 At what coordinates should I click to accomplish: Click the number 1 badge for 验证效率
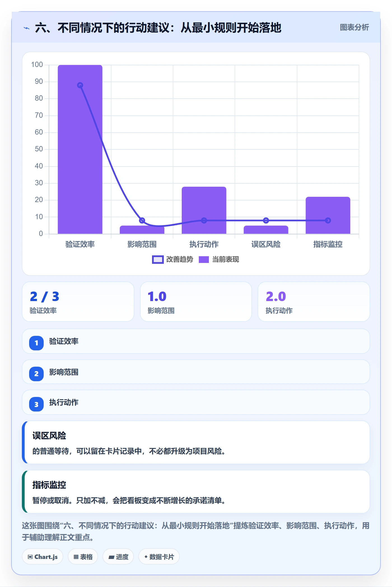click(36, 343)
